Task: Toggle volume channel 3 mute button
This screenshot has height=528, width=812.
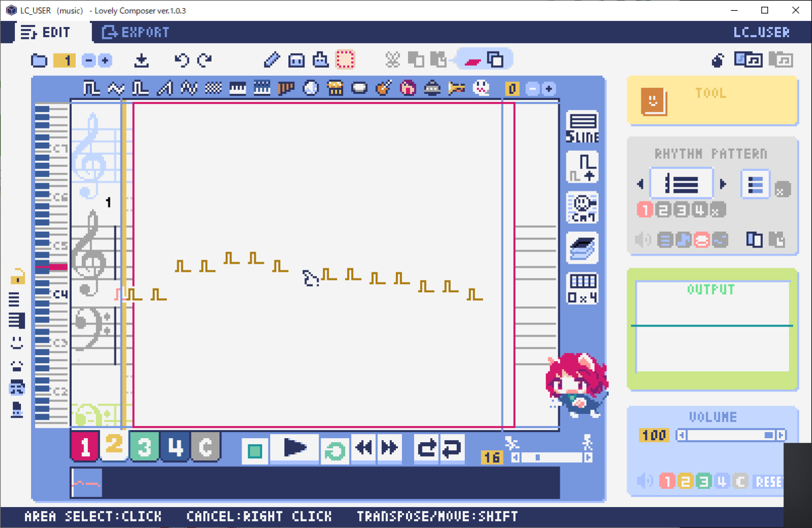Action: pos(704,481)
